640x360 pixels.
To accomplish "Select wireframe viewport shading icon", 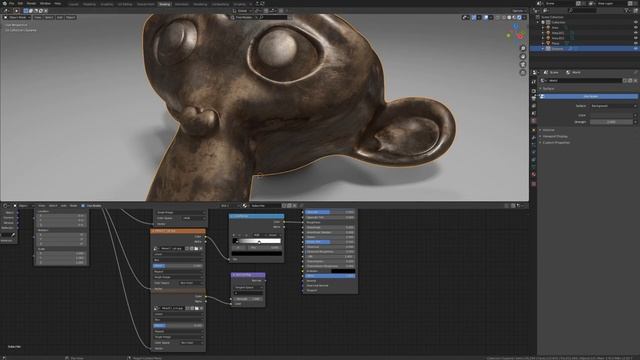I will (504, 18).
